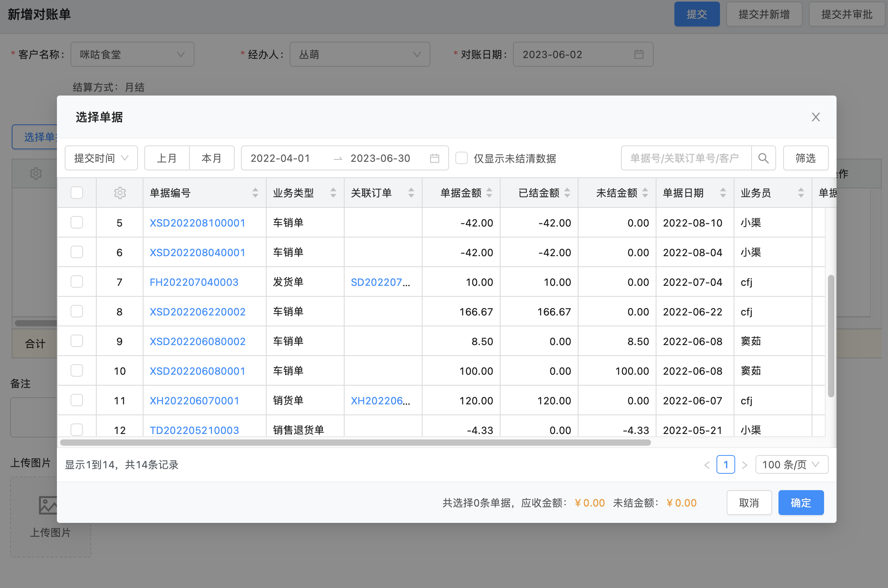Sort by 单据日期 column arrows
Viewport: 888px width, 588px height.
click(723, 193)
